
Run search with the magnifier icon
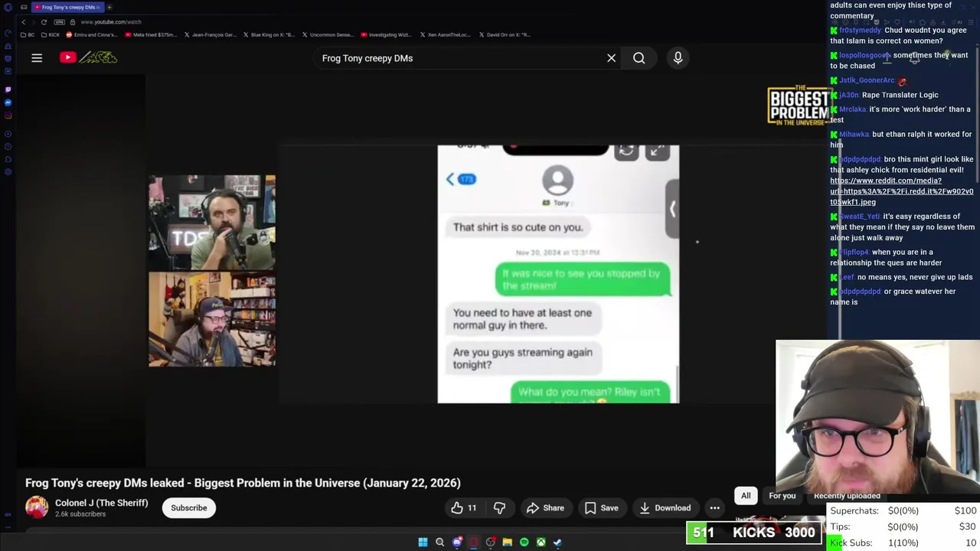tap(639, 58)
